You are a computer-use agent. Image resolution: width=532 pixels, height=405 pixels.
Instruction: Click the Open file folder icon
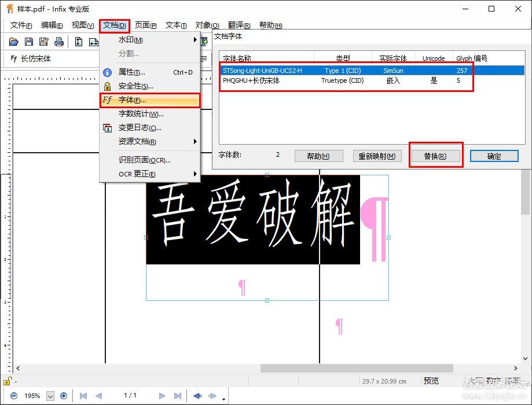(14, 42)
